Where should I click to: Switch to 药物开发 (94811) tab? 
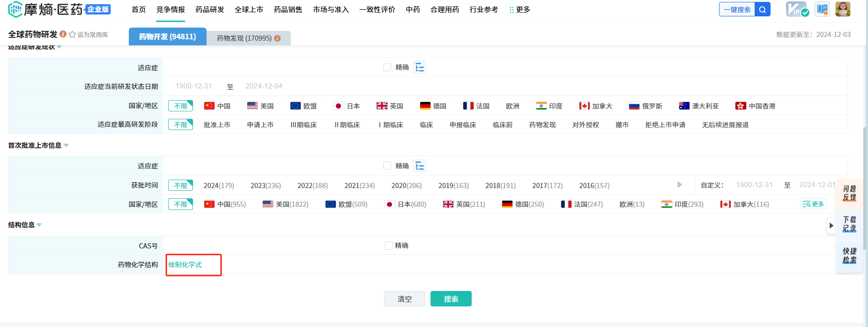pyautogui.click(x=168, y=36)
